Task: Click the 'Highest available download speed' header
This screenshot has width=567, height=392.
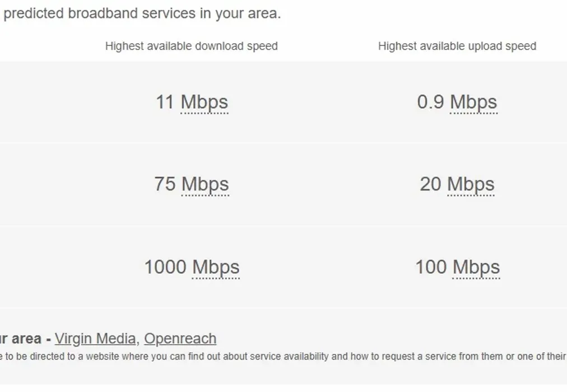Action: 192,46
